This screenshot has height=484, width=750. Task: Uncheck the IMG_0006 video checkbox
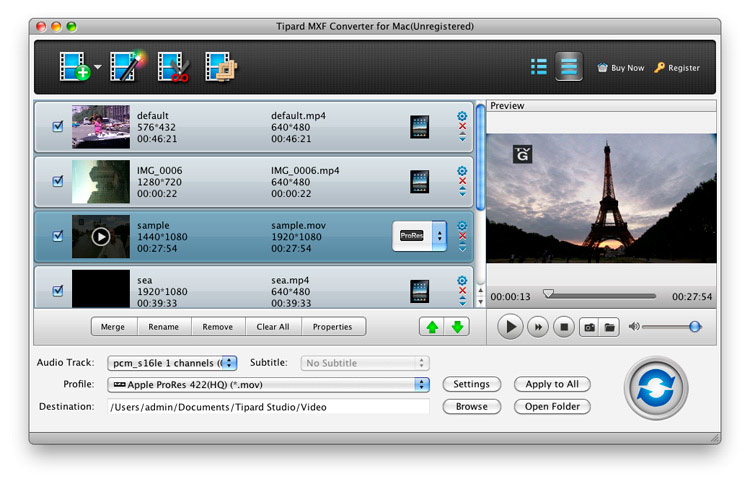[x=58, y=181]
